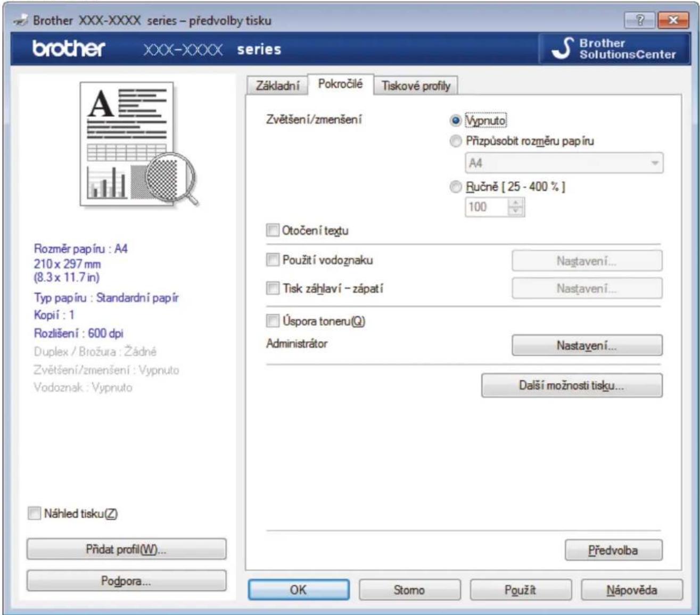This screenshot has height=615, width=700.
Task: Click the Kopií : 1 text
Action: (54, 315)
